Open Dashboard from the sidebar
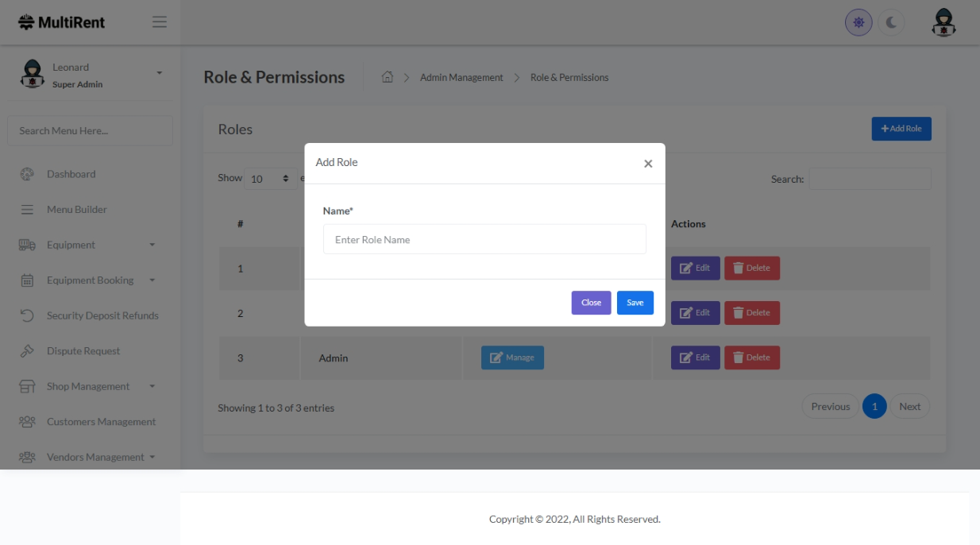 71,174
